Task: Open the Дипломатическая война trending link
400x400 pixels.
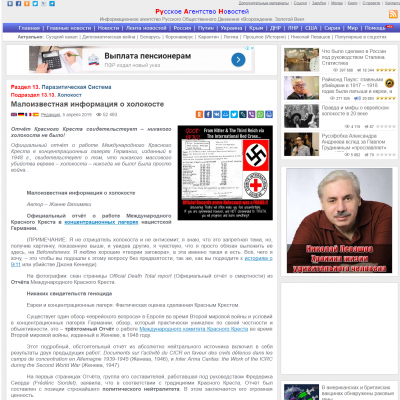Action: [x=109, y=37]
